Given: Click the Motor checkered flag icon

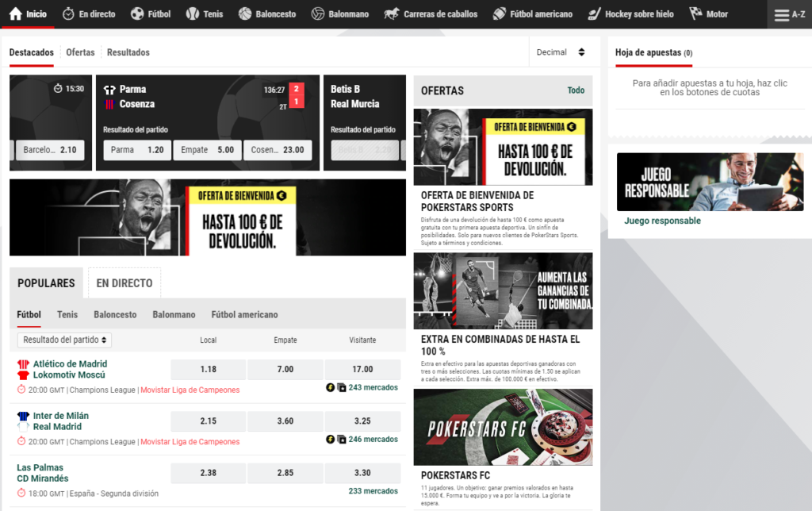Looking at the screenshot, I should (x=695, y=13).
